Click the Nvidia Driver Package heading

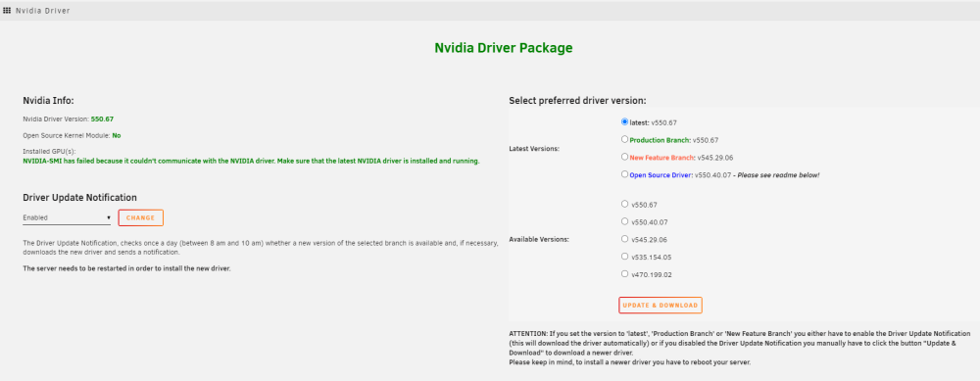[x=503, y=47]
